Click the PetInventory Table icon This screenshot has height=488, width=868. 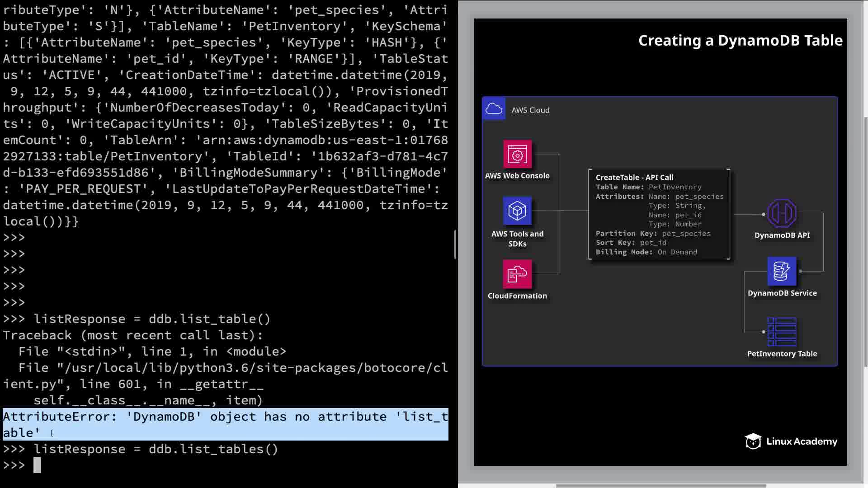pyautogui.click(x=782, y=332)
